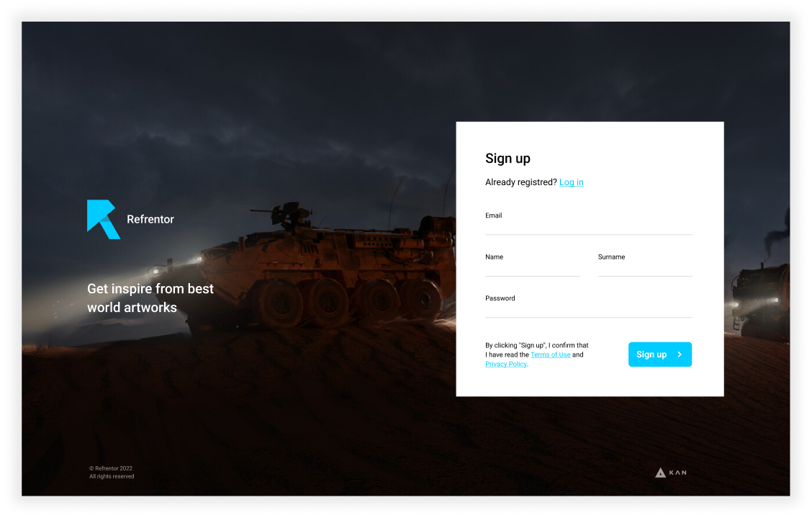Image resolution: width=812 pixels, height=518 pixels.
Task: Click the Surname field label
Action: [x=611, y=256]
